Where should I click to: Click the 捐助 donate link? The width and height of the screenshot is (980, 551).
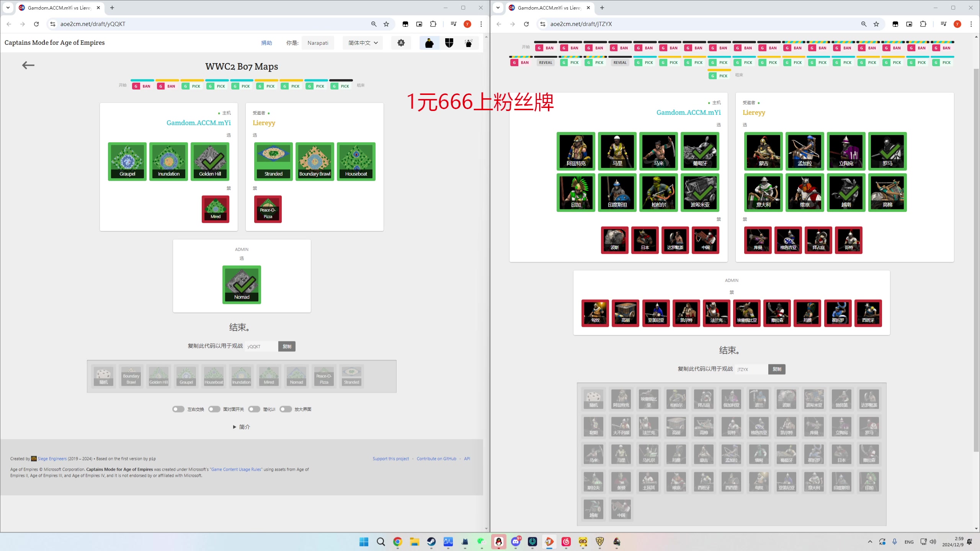[x=266, y=43]
